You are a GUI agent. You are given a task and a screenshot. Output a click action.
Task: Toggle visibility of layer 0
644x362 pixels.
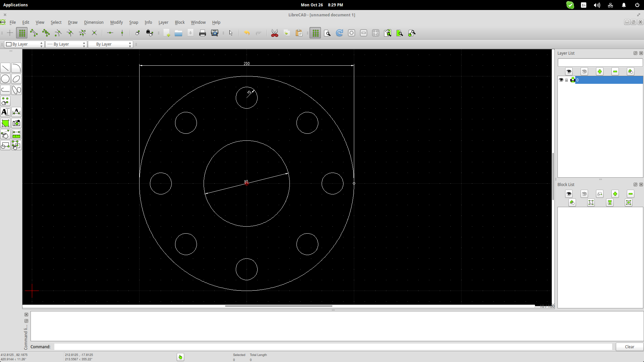561,80
